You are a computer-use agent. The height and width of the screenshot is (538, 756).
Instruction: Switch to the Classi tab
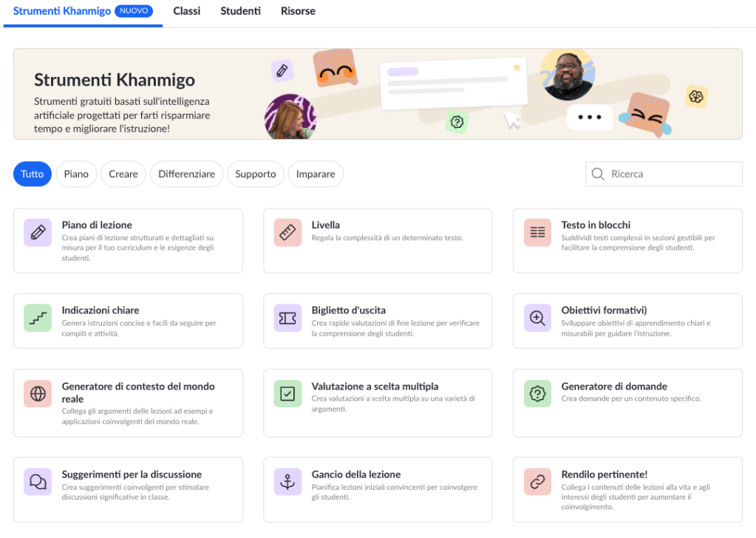[186, 11]
